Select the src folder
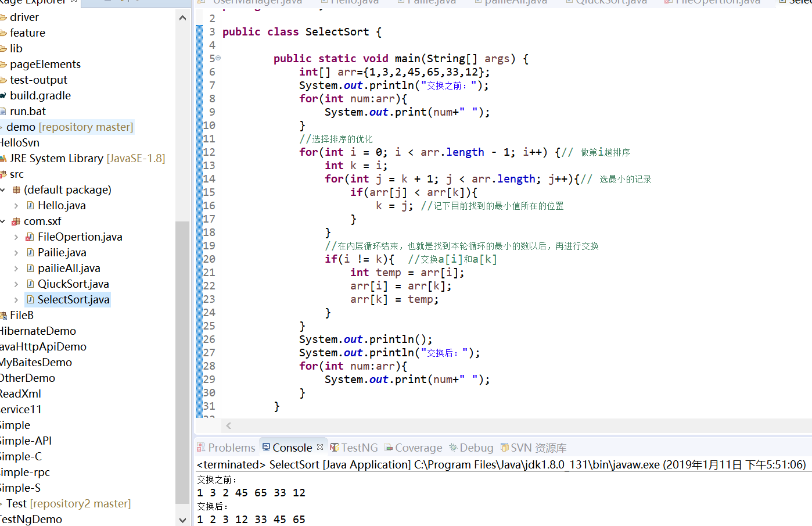This screenshot has height=526, width=812. tap(17, 174)
